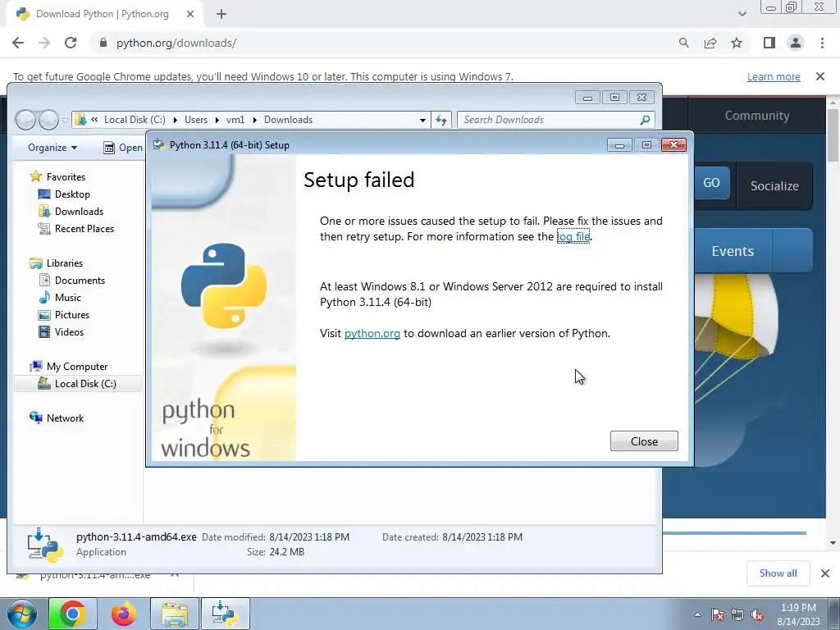
Task: Open new Chrome tab
Action: click(221, 14)
